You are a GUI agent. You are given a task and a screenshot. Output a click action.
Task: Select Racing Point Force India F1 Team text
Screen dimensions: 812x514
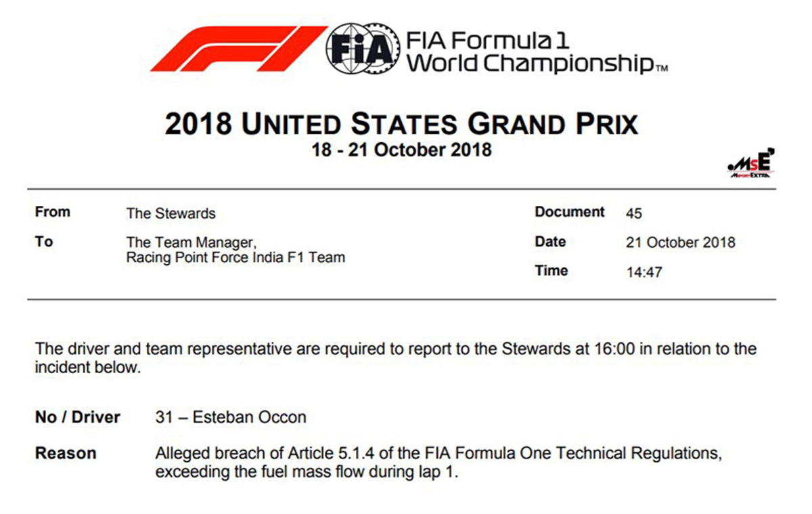[235, 257]
